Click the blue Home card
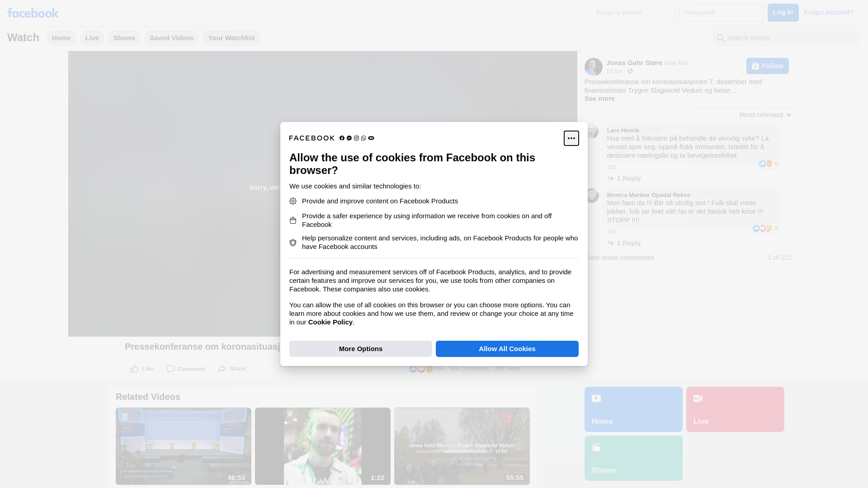The width and height of the screenshot is (868, 488). pos(633,409)
